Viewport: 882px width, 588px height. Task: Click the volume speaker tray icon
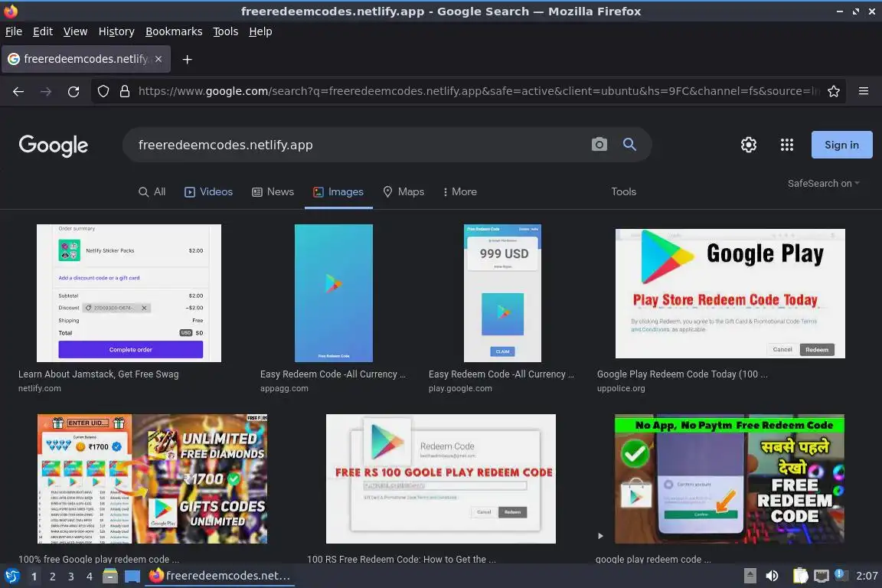pos(773,576)
